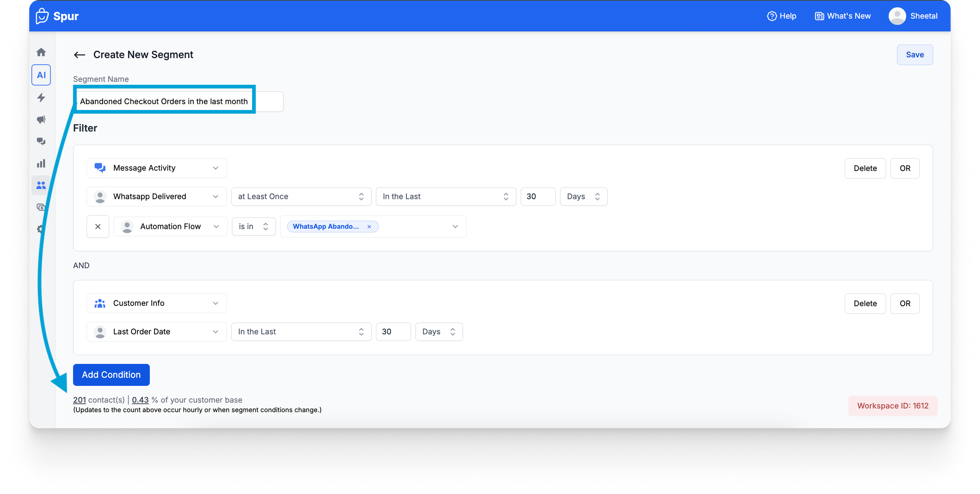Add OR to Customer Info condition
The image size is (980, 494).
(905, 304)
